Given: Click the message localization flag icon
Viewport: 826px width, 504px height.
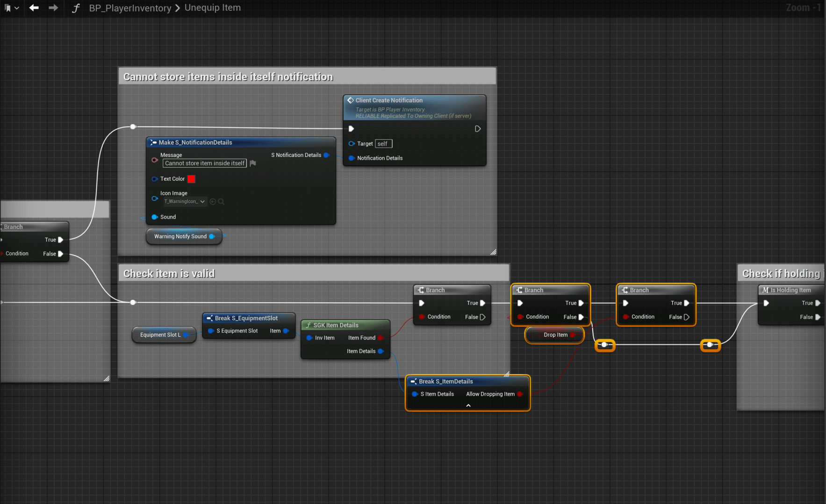Looking at the screenshot, I should 253,163.
